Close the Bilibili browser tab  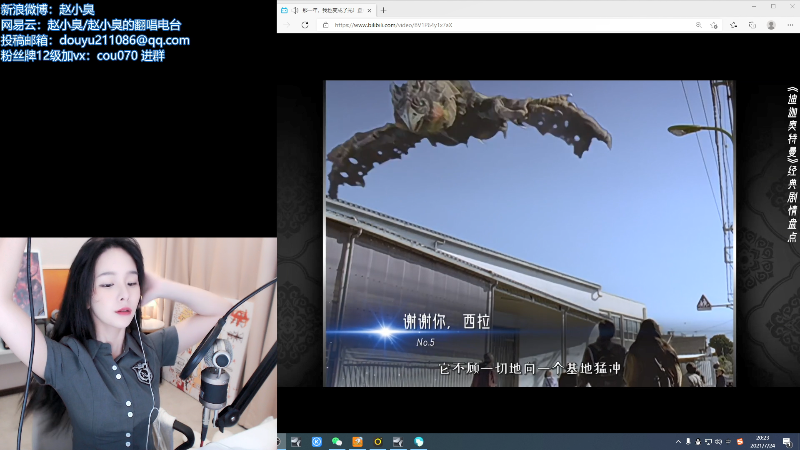(369, 10)
